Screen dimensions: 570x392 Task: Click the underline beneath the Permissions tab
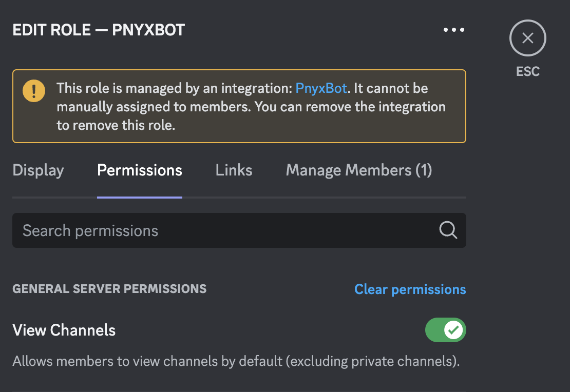[x=140, y=197]
